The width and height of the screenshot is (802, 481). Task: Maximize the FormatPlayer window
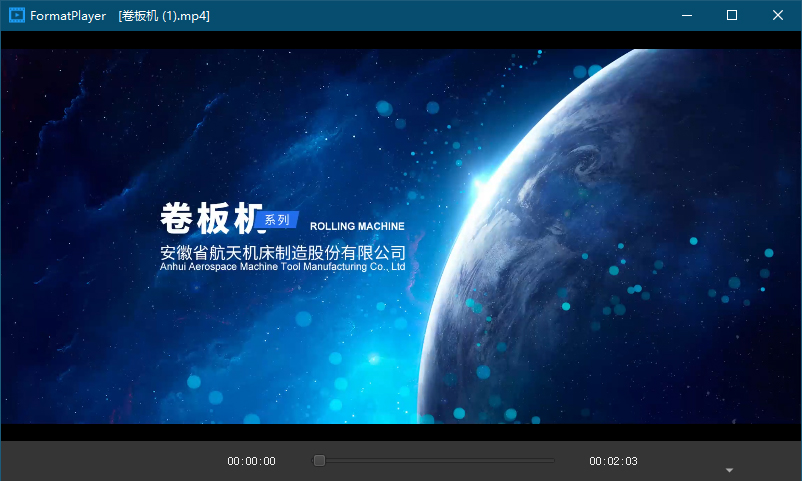click(x=732, y=15)
